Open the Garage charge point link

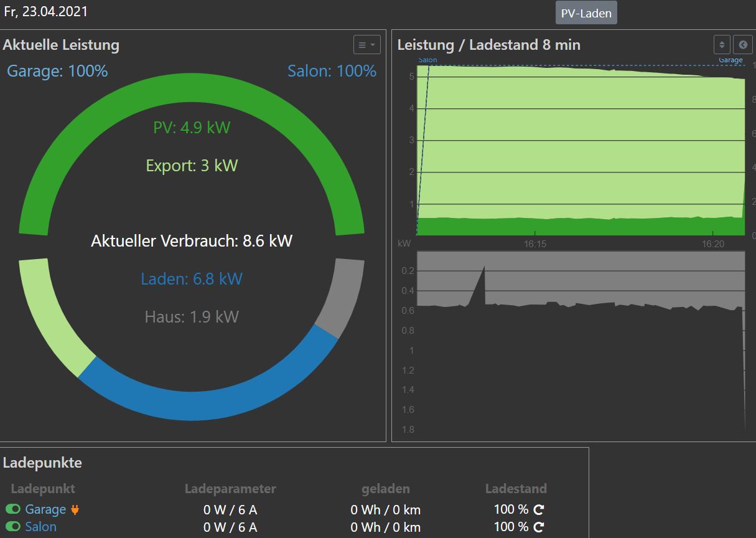(x=45, y=509)
